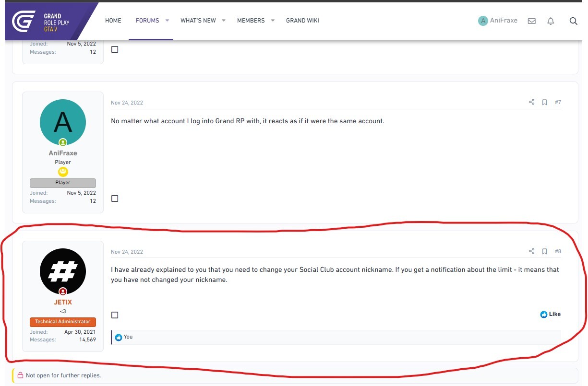The height and width of the screenshot is (386, 588).
Task: Click the Nov 24, 2022 date on post #8
Action: coord(127,252)
